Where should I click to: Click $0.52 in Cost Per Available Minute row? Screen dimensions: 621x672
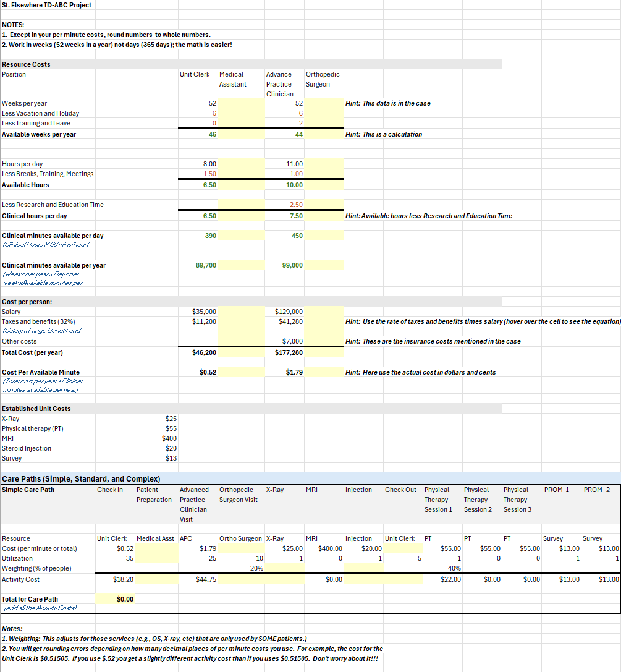coord(198,372)
